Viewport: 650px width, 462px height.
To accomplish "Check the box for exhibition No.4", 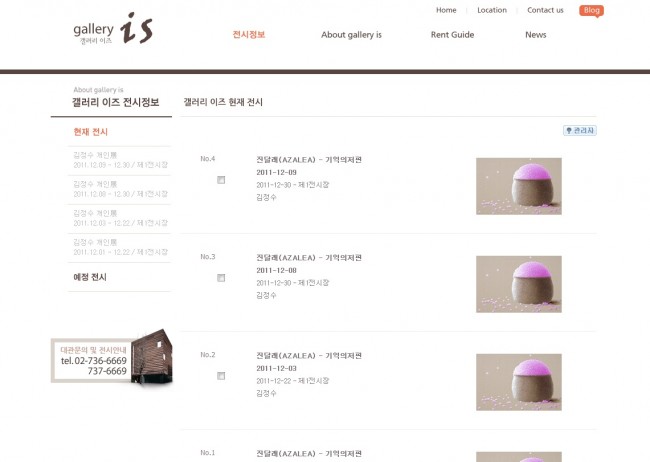I will click(x=221, y=180).
